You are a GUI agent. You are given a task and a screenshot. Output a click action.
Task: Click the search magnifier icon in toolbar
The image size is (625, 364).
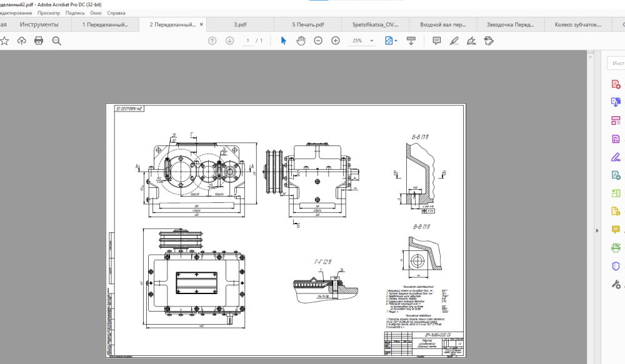(57, 41)
